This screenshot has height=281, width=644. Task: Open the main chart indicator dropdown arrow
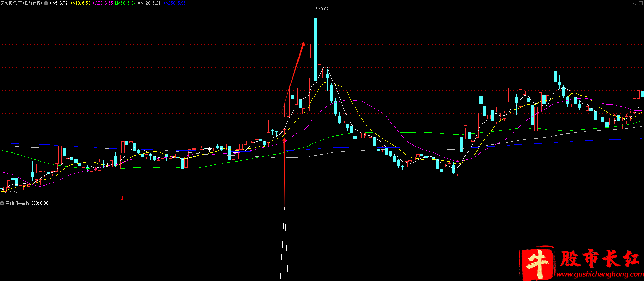coord(46,3)
